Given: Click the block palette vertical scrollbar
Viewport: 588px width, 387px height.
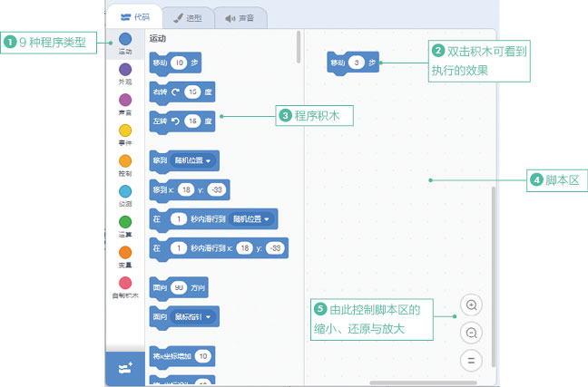Looking at the screenshot, I should click(299, 47).
